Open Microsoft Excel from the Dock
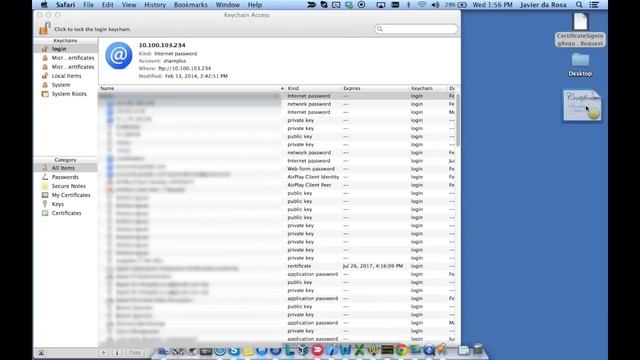The image size is (640, 360). coord(359,350)
